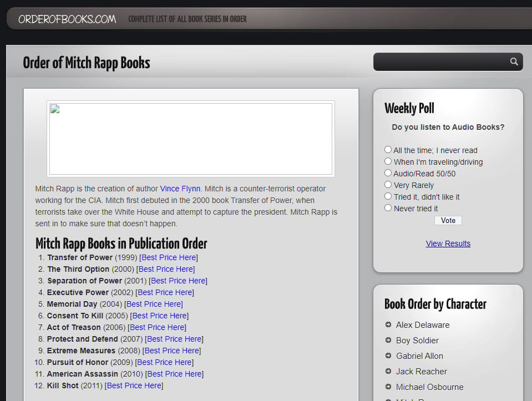Open Best Price Here for Pursuit of Honor

[165, 362]
